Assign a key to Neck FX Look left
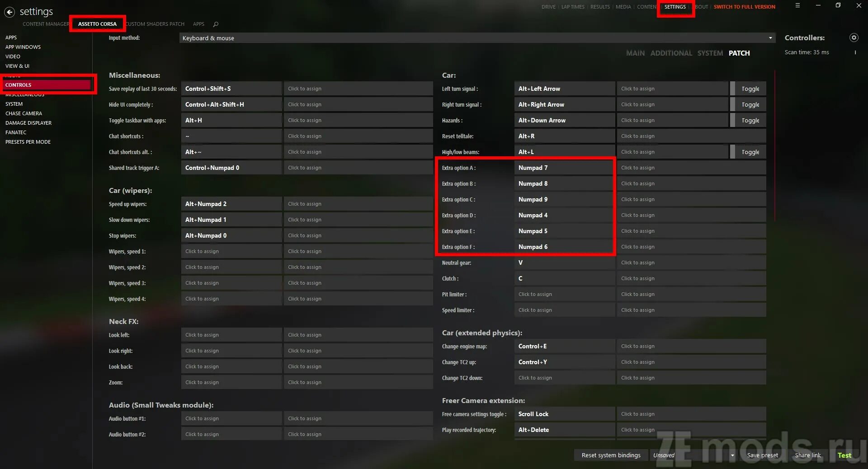868x469 pixels. pyautogui.click(x=231, y=335)
